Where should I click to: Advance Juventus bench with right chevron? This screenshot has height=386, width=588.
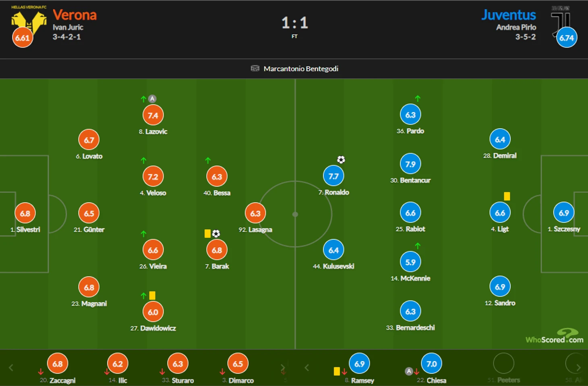tap(578, 367)
